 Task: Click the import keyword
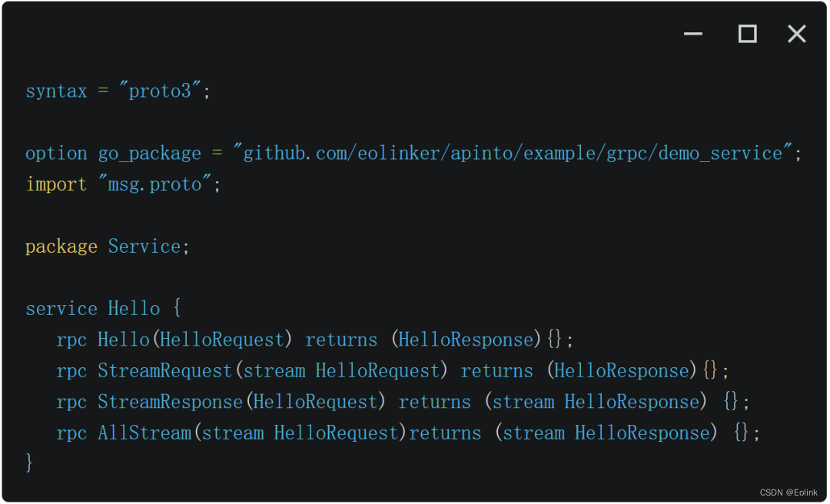(56, 184)
